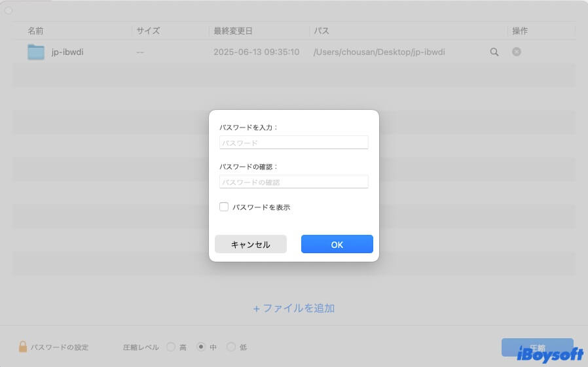
Task: Remove jp-ibwdi using the delete icon
Action: point(517,52)
